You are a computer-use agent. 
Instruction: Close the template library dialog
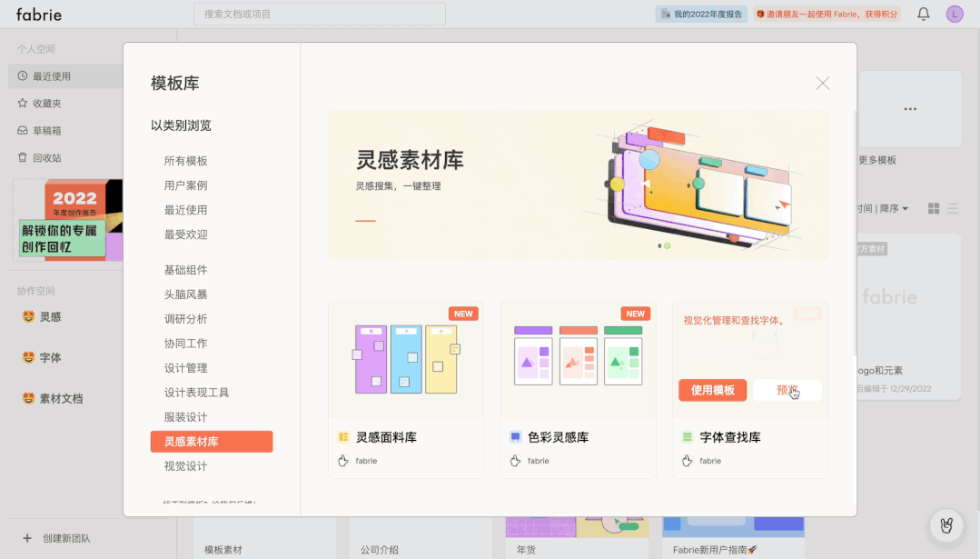click(823, 83)
